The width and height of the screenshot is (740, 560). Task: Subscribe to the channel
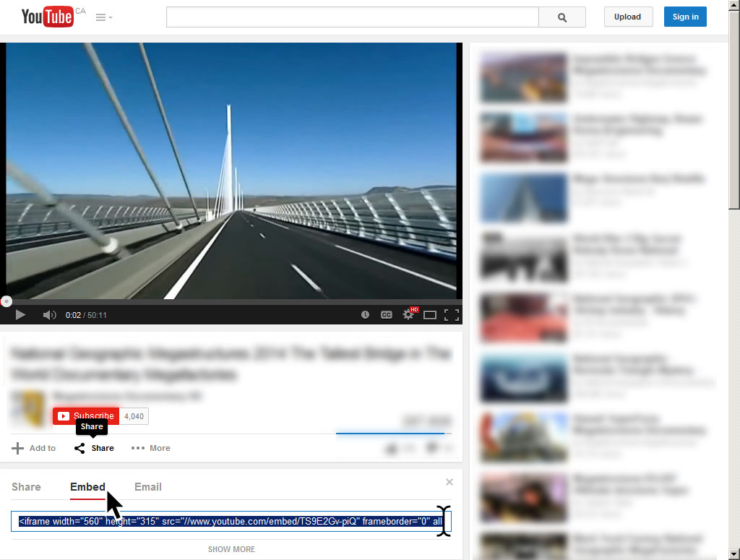[86, 416]
